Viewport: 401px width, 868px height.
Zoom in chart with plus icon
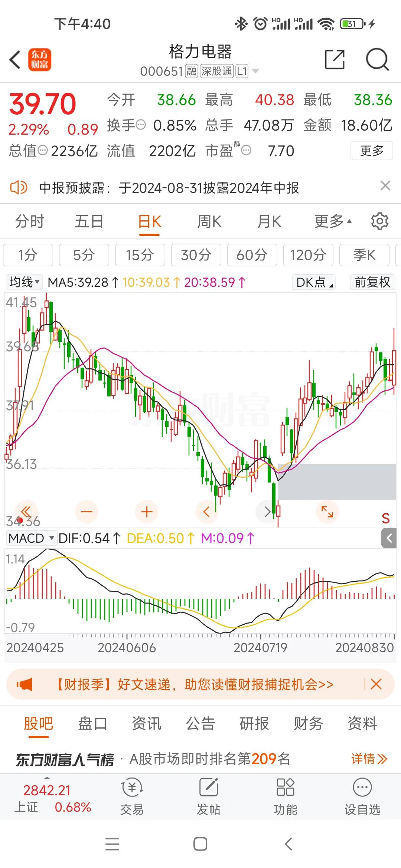point(147,512)
